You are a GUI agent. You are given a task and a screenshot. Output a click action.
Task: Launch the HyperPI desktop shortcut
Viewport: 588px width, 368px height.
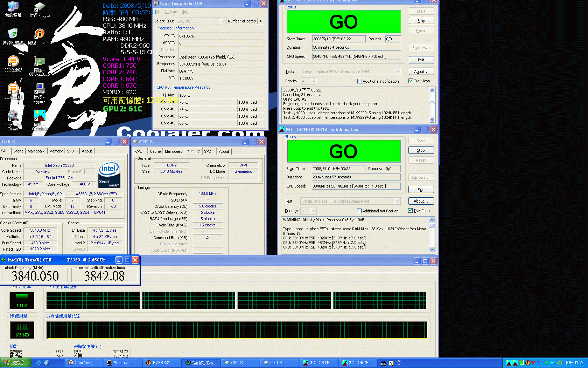(x=40, y=93)
